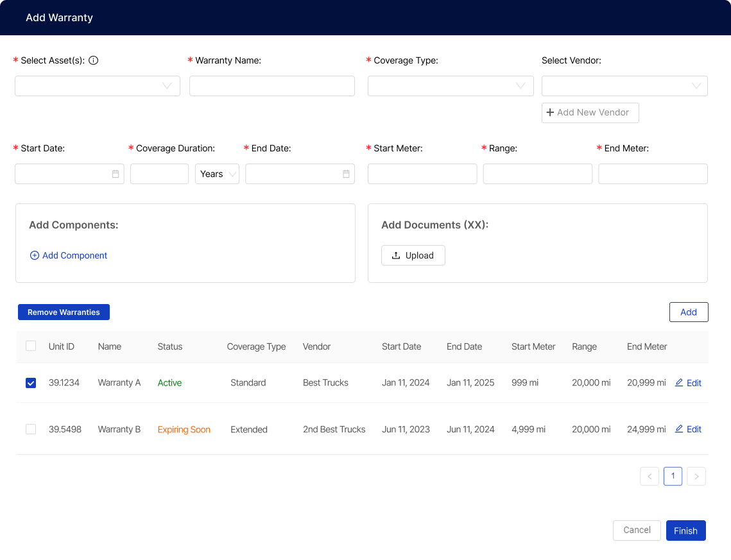Image resolution: width=731 pixels, height=560 pixels.
Task: Go to previous page with left arrow
Action: click(x=649, y=477)
